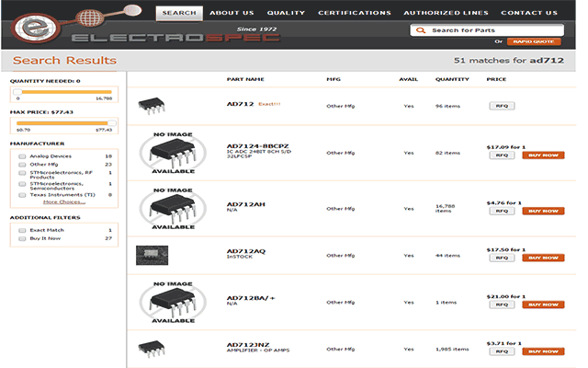The height and width of the screenshot is (368, 588).
Task: Open the AD7124-8BCPZ part link
Action: (257, 146)
